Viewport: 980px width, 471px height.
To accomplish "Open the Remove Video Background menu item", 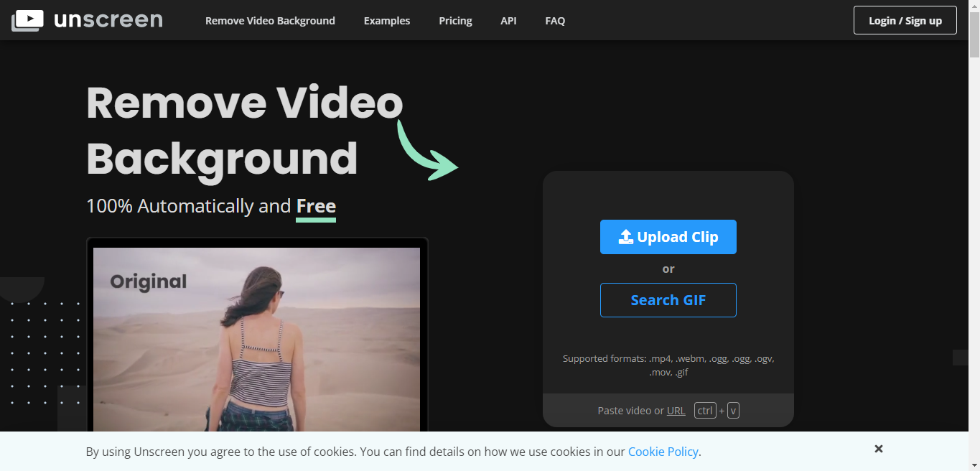I will (x=270, y=21).
